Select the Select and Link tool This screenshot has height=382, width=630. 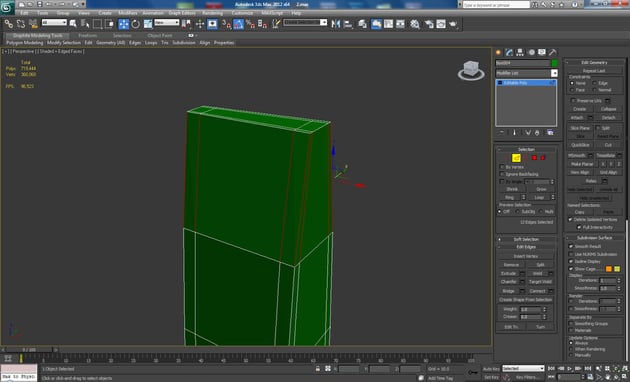(8, 24)
